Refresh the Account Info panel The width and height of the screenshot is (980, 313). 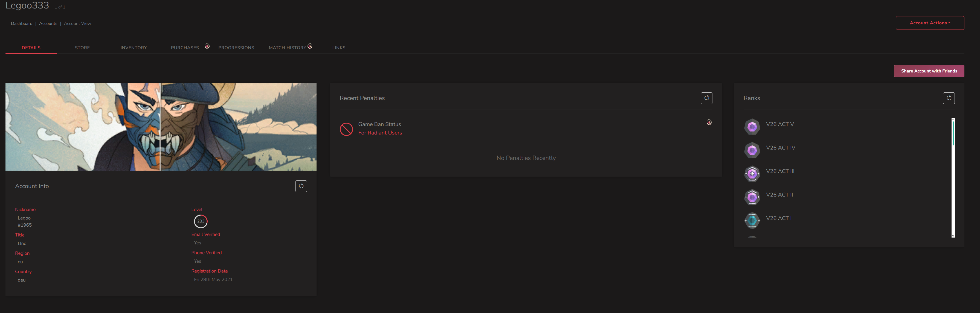[x=301, y=186]
